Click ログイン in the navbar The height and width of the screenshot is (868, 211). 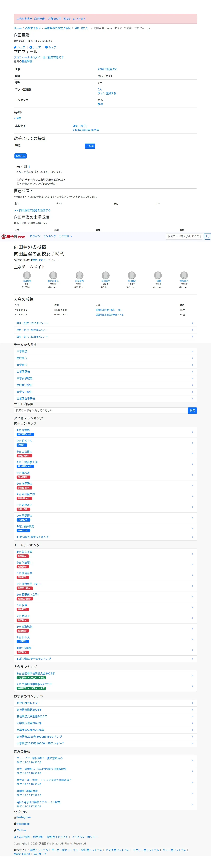35,237
